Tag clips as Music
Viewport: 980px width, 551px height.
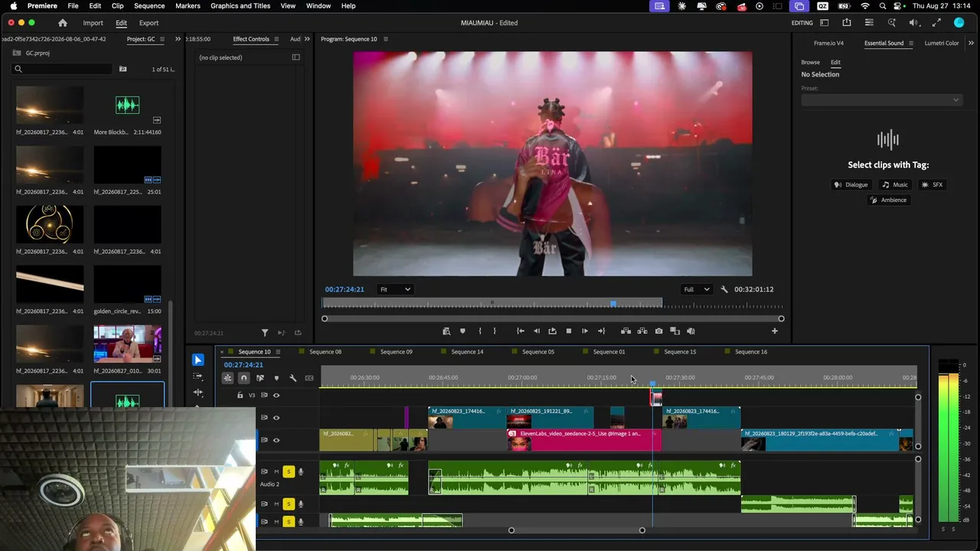(x=894, y=184)
